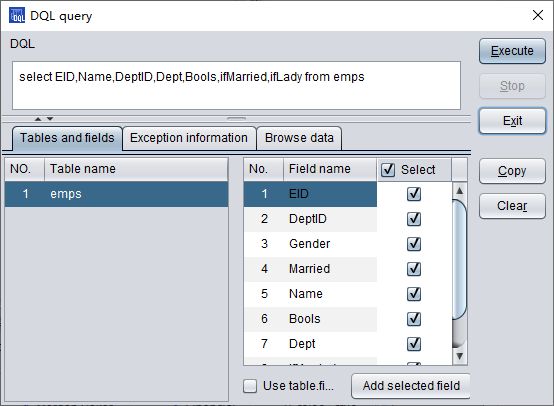
Task: Close the DQL query dialog window
Action: (538, 15)
